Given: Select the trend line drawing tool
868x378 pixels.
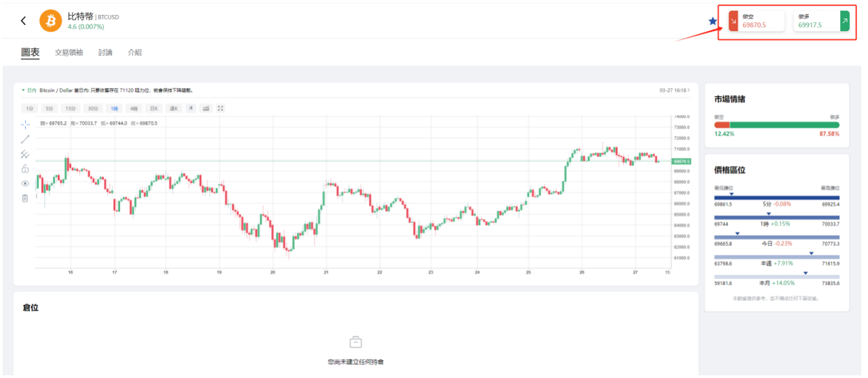Looking at the screenshot, I should [x=25, y=140].
